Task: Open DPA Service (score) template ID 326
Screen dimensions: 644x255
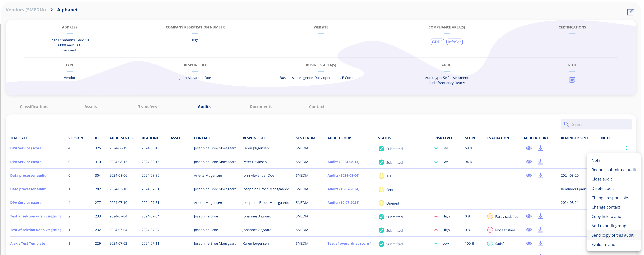Action: [26, 148]
